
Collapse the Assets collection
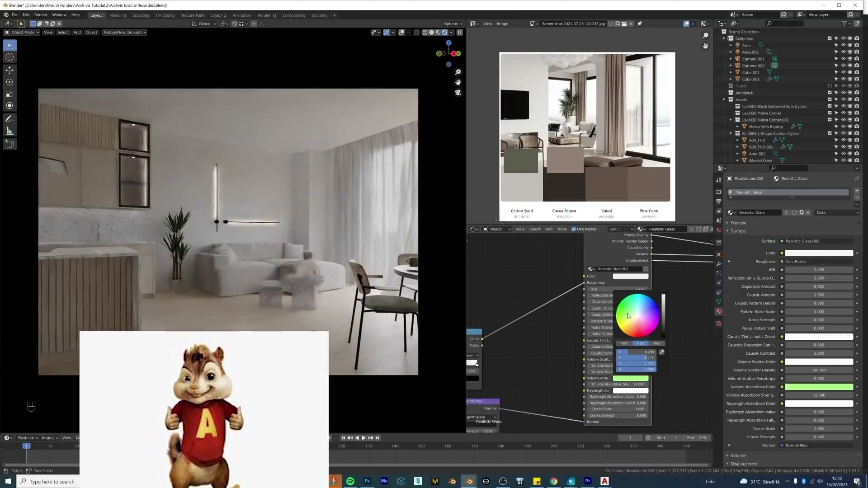724,99
